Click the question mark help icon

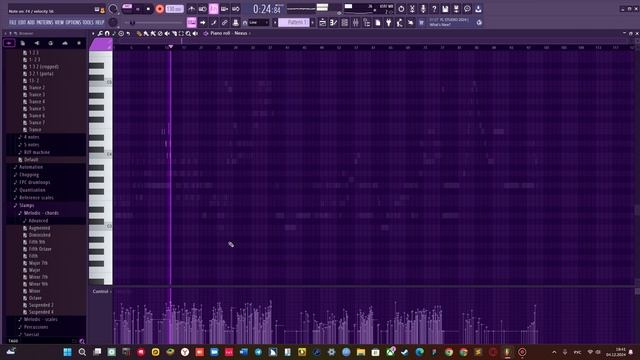[x=434, y=9]
